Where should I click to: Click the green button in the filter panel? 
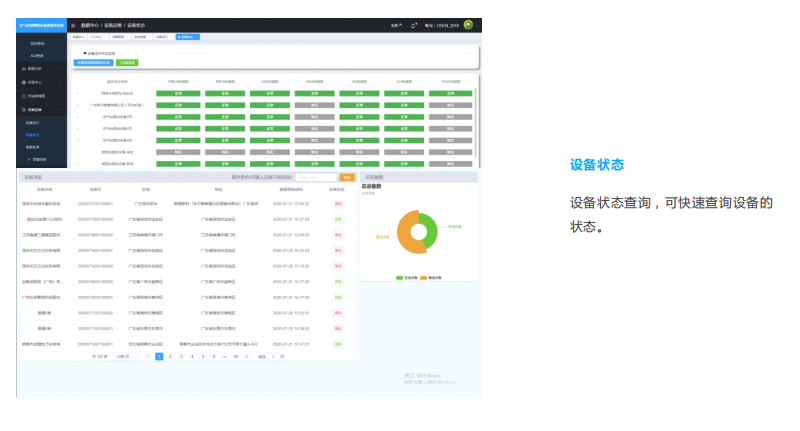point(129,62)
